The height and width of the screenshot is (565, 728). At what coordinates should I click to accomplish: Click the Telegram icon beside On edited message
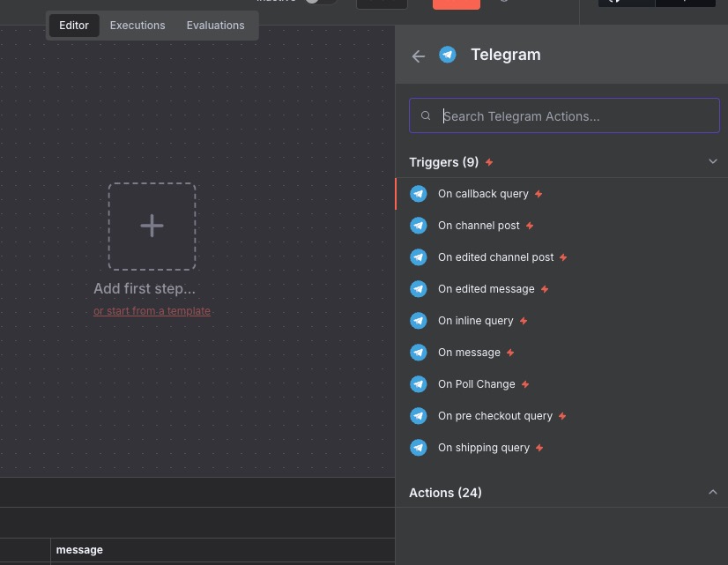coord(419,289)
